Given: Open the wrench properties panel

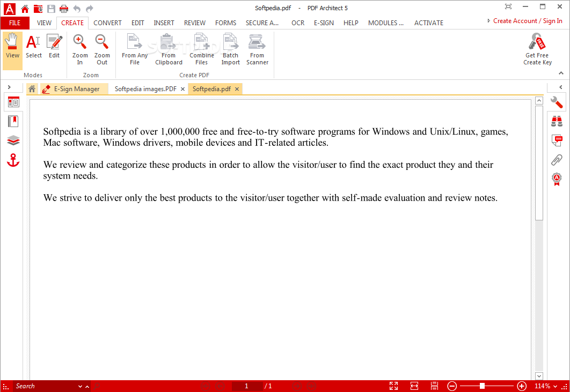Looking at the screenshot, I should click(557, 102).
